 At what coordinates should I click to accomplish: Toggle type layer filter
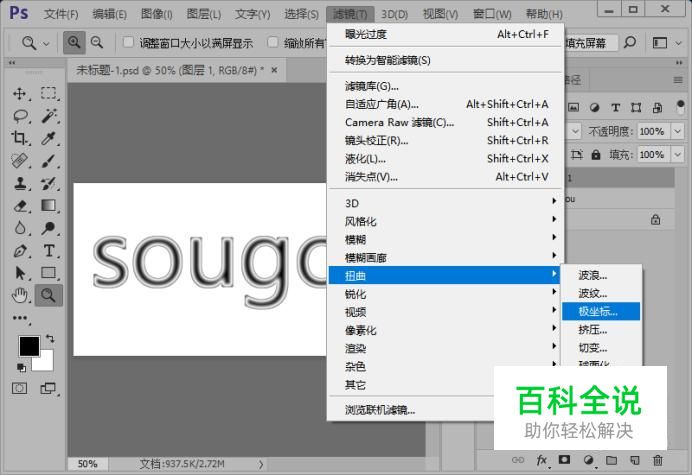[x=616, y=107]
